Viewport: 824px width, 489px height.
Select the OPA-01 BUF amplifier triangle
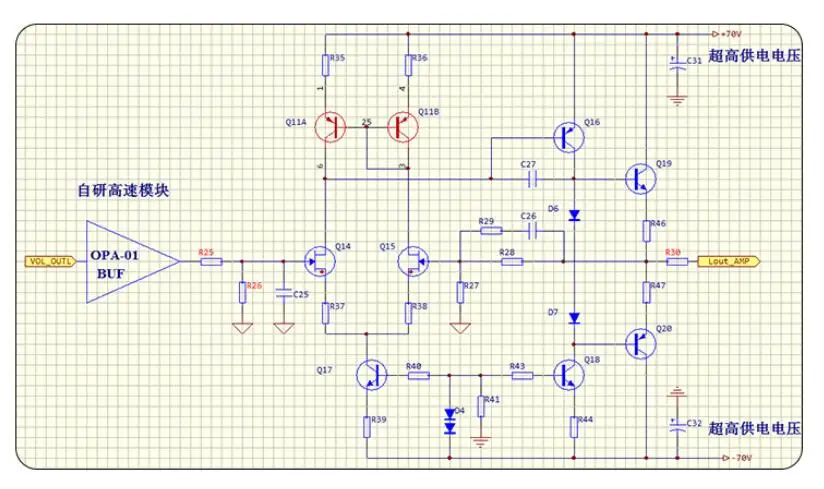tap(132, 262)
